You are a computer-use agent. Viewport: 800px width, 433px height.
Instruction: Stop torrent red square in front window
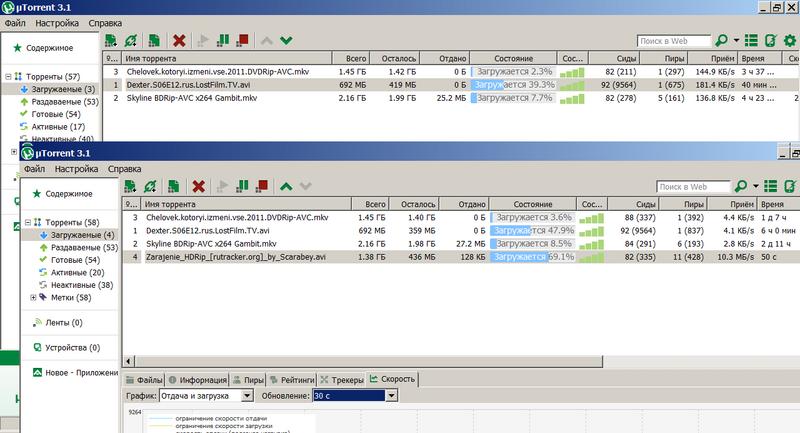(x=262, y=186)
